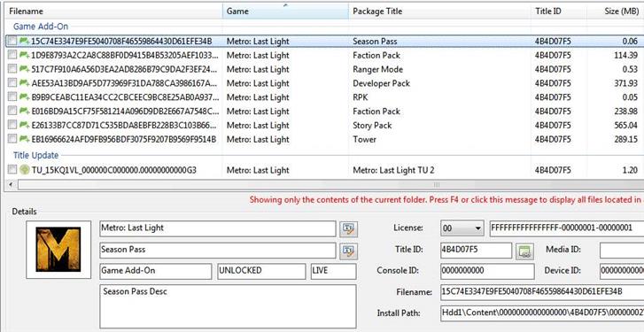
Task: Check the box for Season Pass file
Action: coord(12,41)
